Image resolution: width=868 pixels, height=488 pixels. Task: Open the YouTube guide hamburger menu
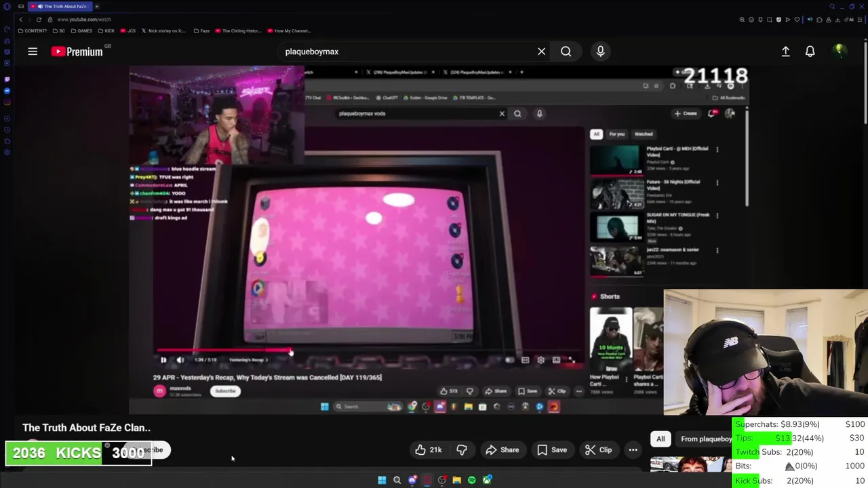[x=33, y=52]
